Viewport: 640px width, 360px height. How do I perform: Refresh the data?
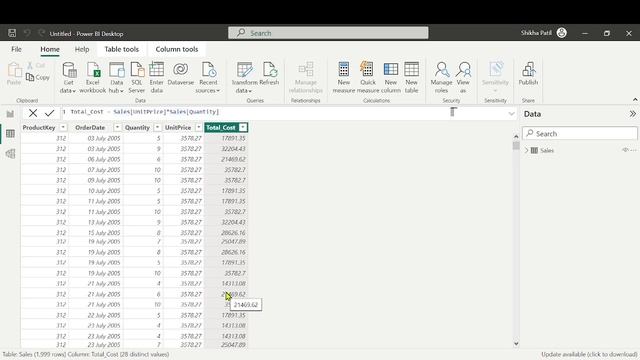pos(269,73)
